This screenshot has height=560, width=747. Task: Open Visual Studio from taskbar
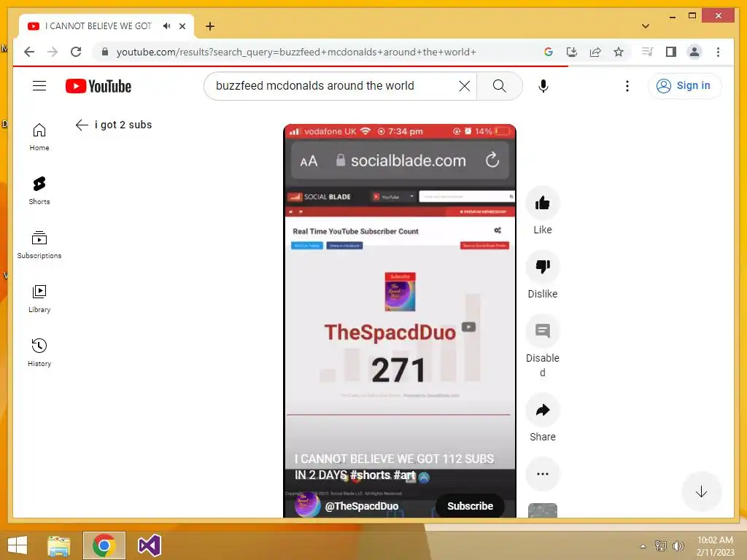tap(149, 545)
